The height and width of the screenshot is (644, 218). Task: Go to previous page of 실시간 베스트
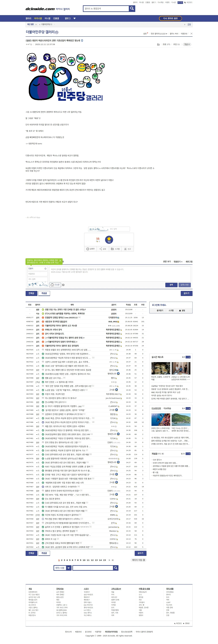tap(187, 357)
